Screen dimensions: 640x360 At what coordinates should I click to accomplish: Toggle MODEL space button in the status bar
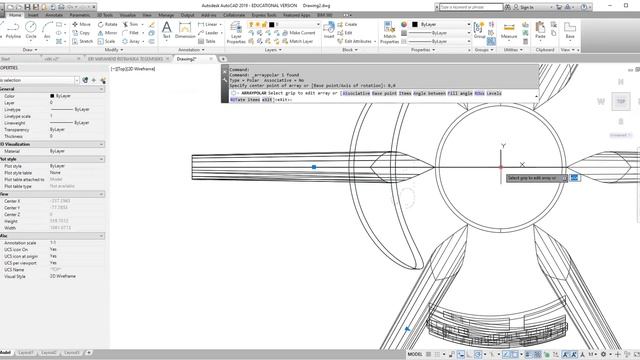click(415, 354)
